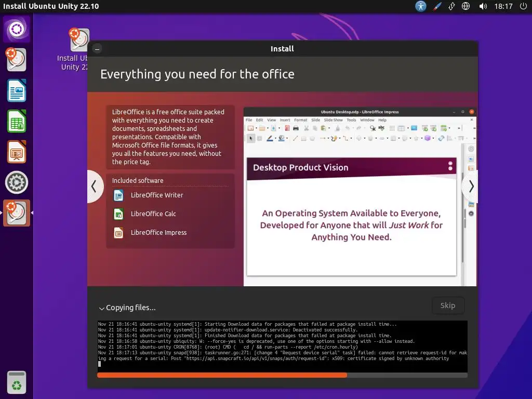Launch LibreOffice Writer from the dock
The height and width of the screenshot is (399, 532).
click(16, 90)
